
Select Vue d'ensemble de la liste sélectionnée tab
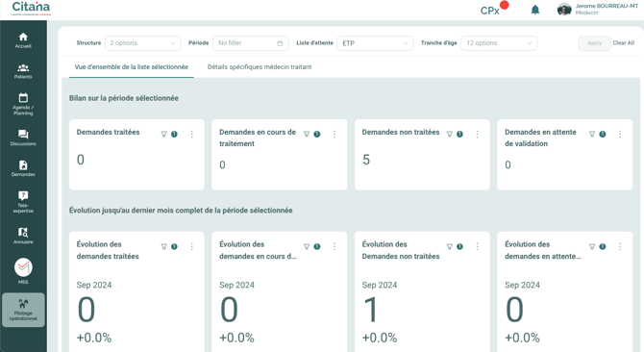[x=132, y=67]
